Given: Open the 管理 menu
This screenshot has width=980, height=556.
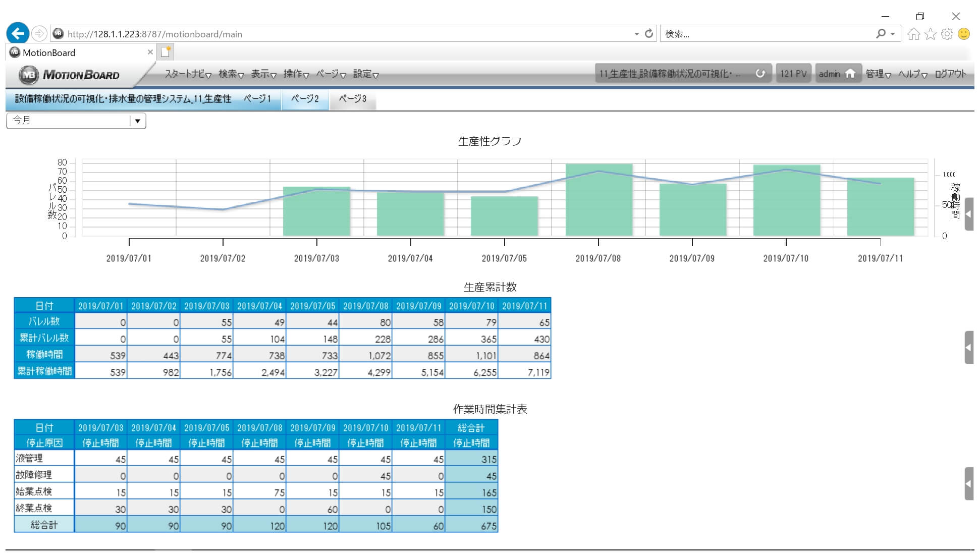Looking at the screenshot, I should pyautogui.click(x=878, y=74).
